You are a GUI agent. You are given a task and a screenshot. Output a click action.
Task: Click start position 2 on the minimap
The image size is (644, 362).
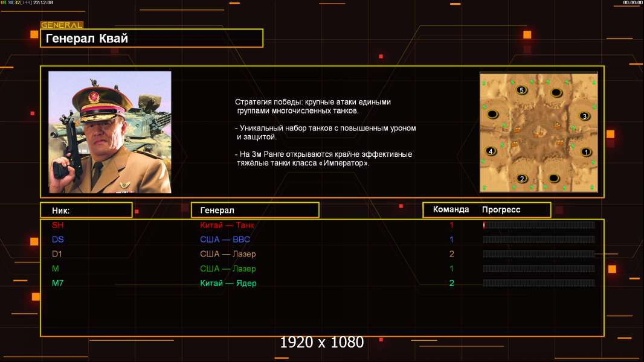[x=522, y=179]
